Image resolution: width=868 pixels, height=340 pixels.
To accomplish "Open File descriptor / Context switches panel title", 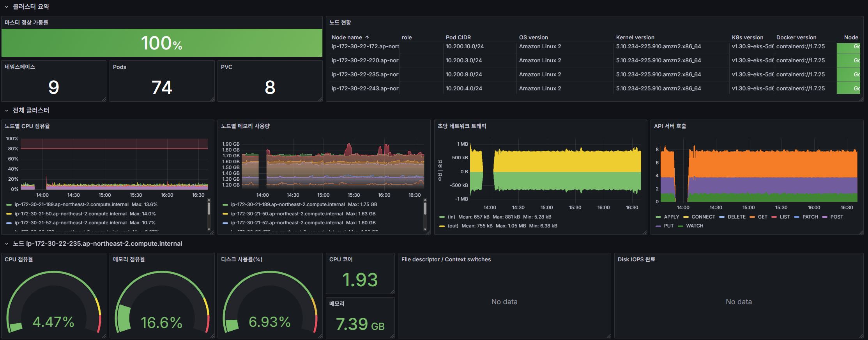I will (x=446, y=259).
